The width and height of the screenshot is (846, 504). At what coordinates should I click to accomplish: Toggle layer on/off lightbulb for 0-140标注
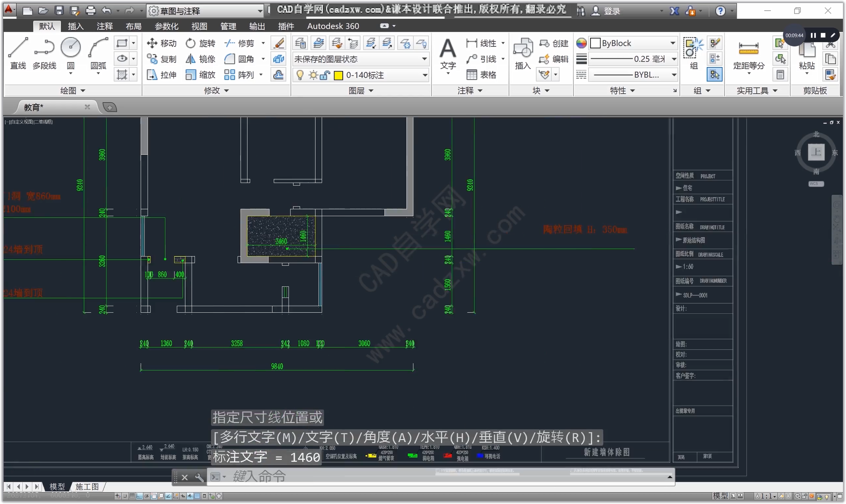(x=300, y=75)
